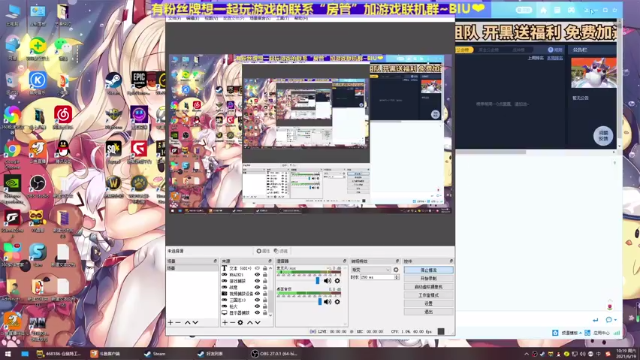Toggle lock on the 文本 text source

(265, 269)
